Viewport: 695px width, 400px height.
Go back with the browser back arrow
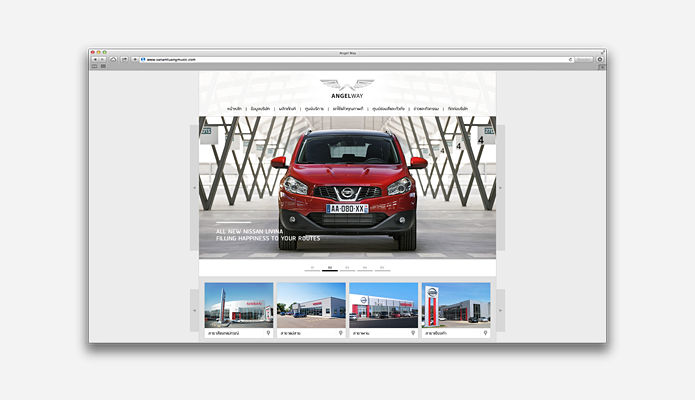(95, 59)
